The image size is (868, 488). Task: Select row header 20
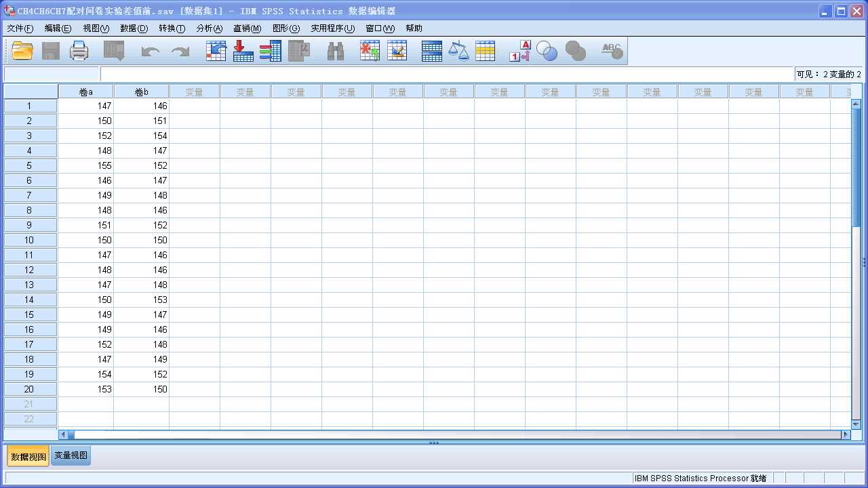click(x=30, y=389)
